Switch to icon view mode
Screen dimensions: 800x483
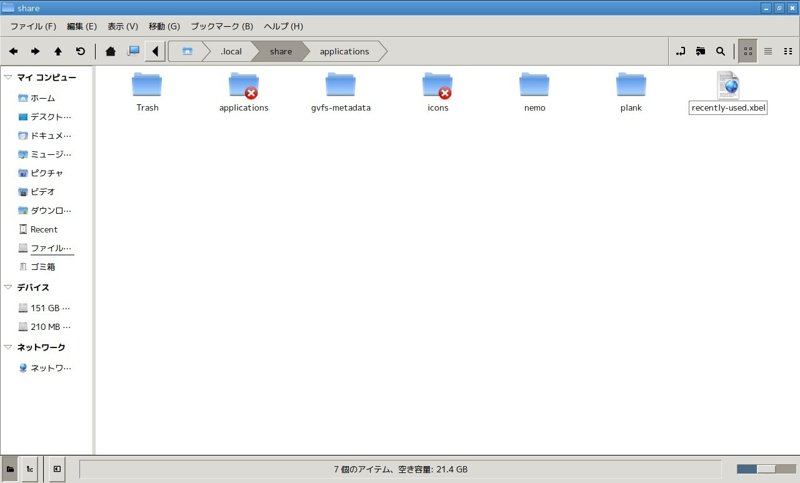coord(748,51)
